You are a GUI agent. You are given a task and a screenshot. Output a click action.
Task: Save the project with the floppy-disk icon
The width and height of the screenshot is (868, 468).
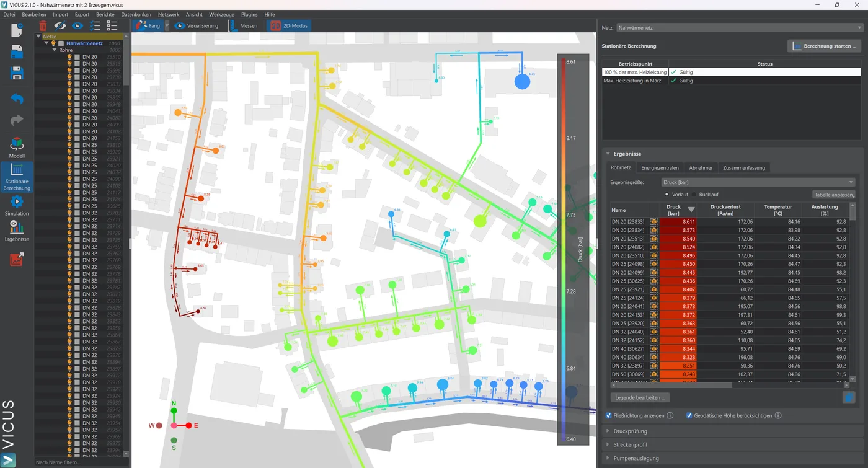[x=17, y=74]
